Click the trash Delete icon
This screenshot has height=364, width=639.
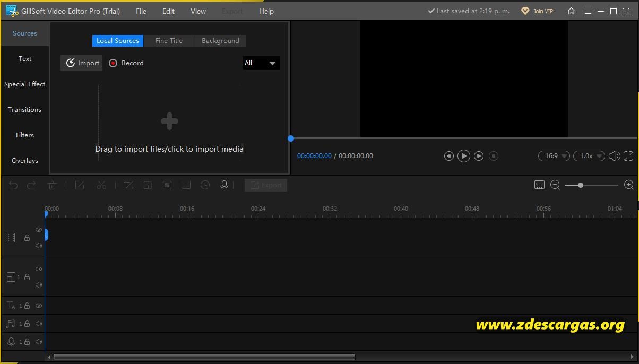[52, 185]
